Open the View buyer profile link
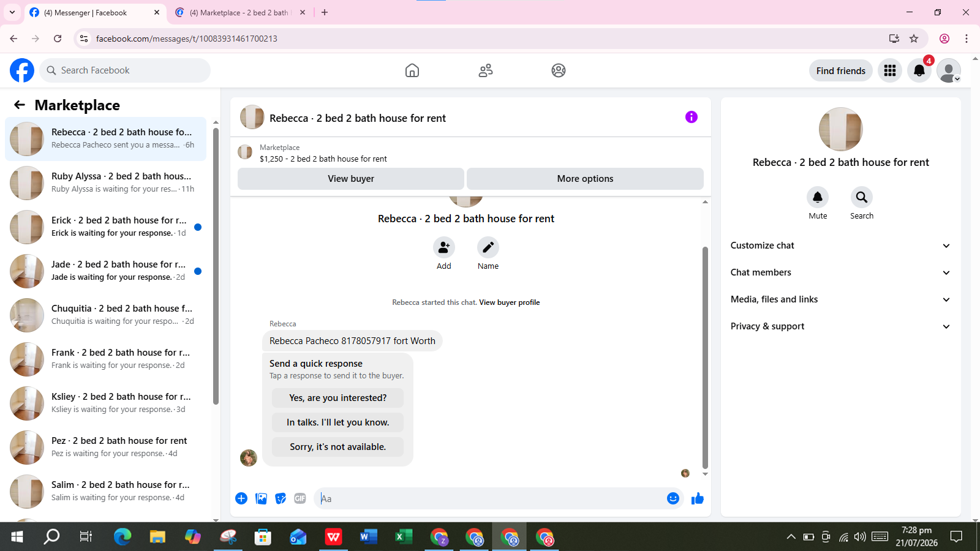Screen dimensions: 980x551 point(510,302)
